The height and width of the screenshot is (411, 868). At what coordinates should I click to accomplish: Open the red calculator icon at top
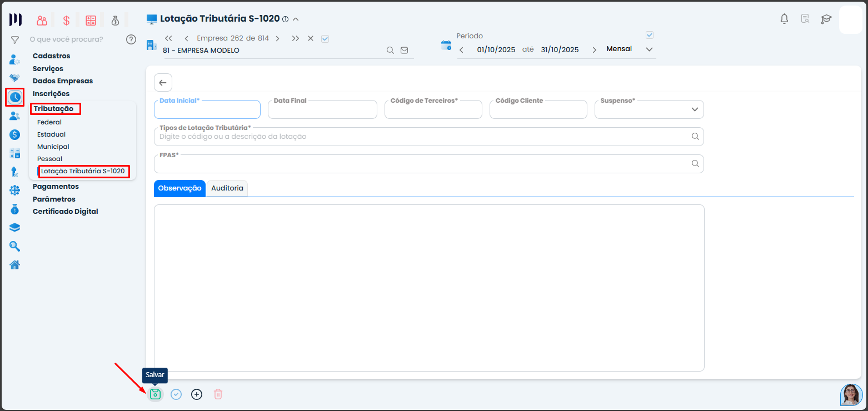click(x=91, y=21)
